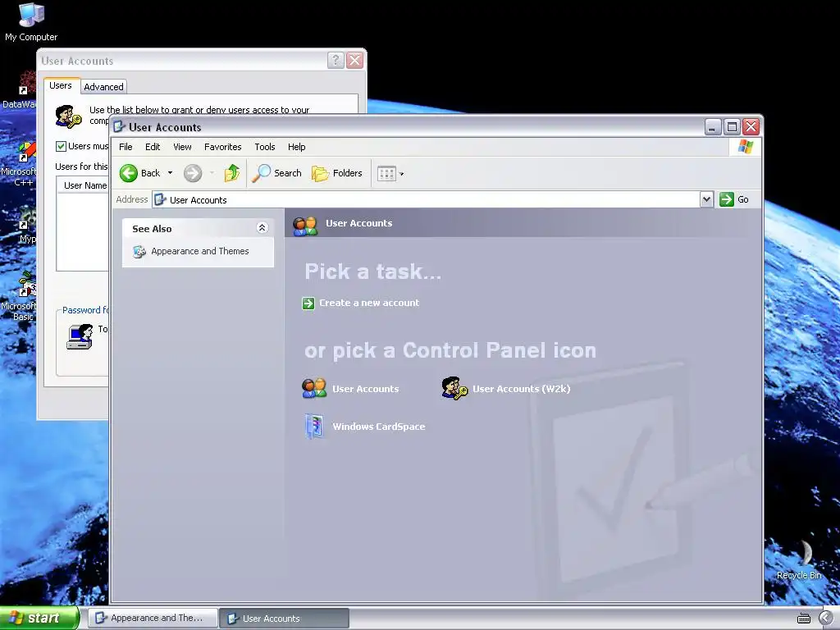Click the green Go button
This screenshot has height=630, width=840.
click(734, 199)
